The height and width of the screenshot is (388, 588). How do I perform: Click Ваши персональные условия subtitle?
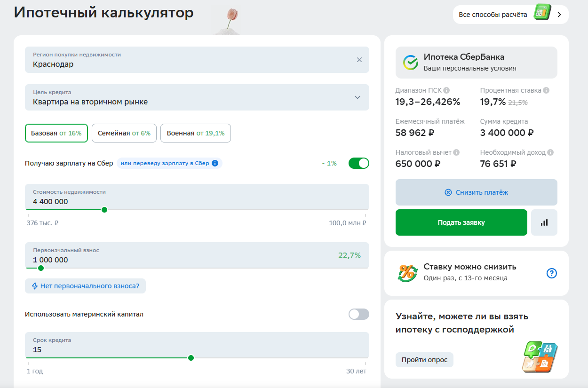point(470,68)
